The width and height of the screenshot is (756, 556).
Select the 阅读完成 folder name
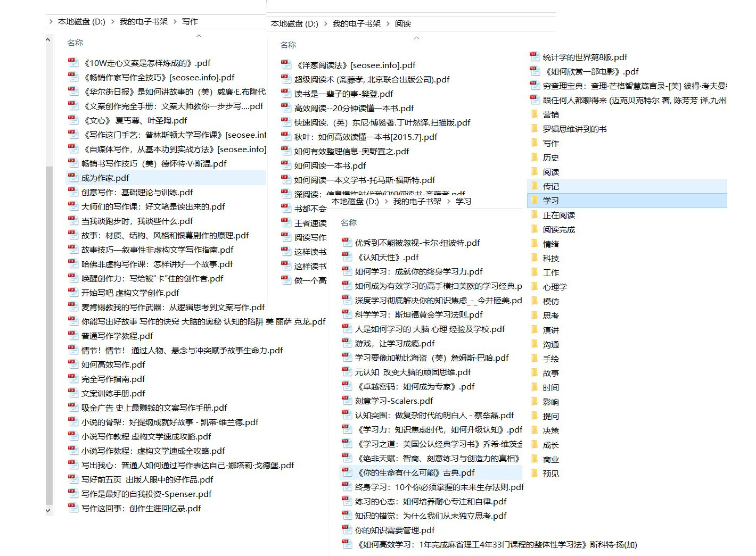(559, 229)
